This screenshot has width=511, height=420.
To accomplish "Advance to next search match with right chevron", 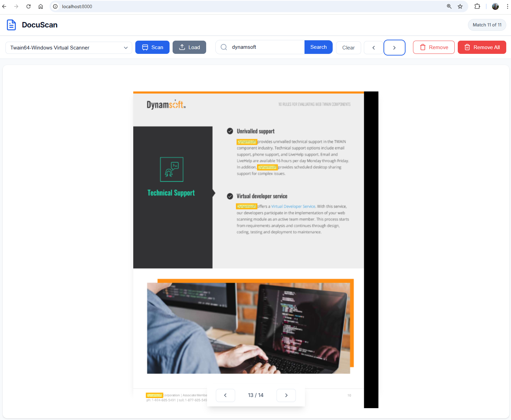I will [x=394, y=47].
